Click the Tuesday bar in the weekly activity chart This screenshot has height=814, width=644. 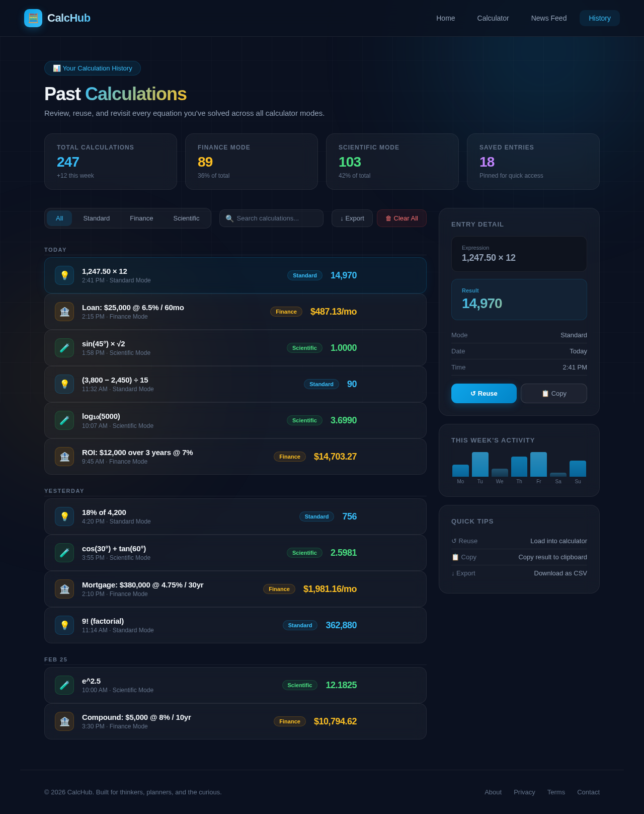[x=480, y=465]
